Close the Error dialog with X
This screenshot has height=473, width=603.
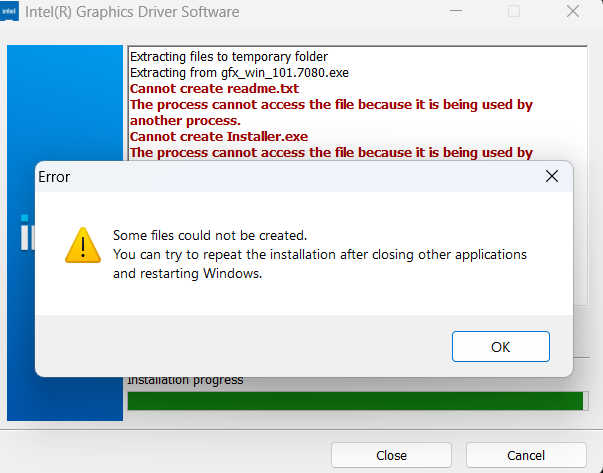tap(552, 177)
